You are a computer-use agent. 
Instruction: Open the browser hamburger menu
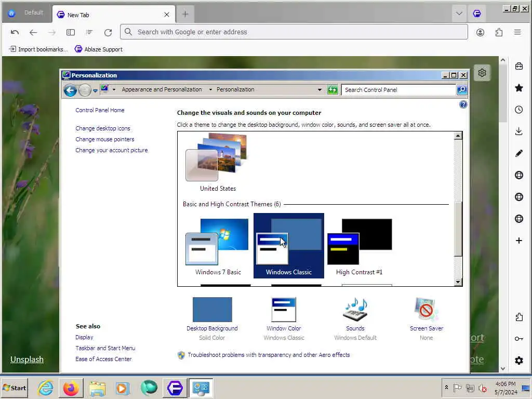517,32
